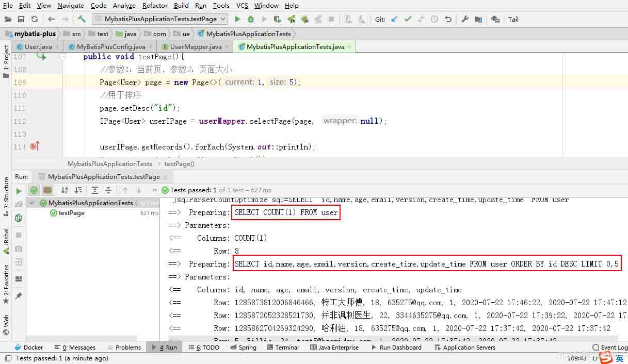This screenshot has height=364, width=628.
Task: Click the Git update project arrow
Action: (x=394, y=19)
